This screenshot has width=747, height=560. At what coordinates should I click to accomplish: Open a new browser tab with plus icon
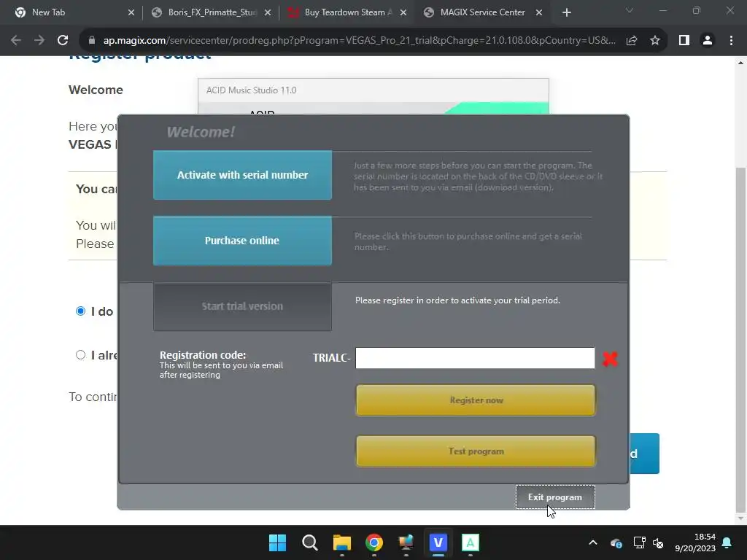click(x=566, y=12)
